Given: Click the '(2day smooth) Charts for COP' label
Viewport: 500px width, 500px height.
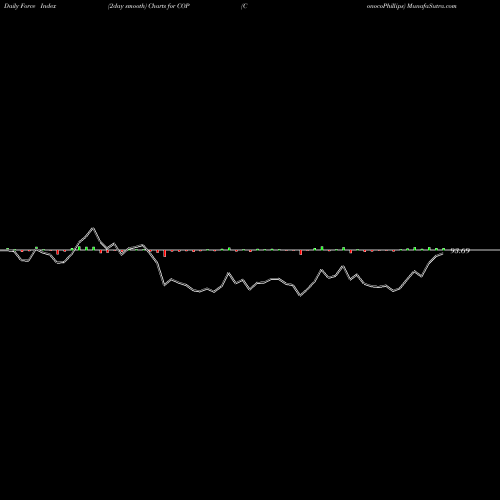Looking at the screenshot, I should tap(149, 6).
